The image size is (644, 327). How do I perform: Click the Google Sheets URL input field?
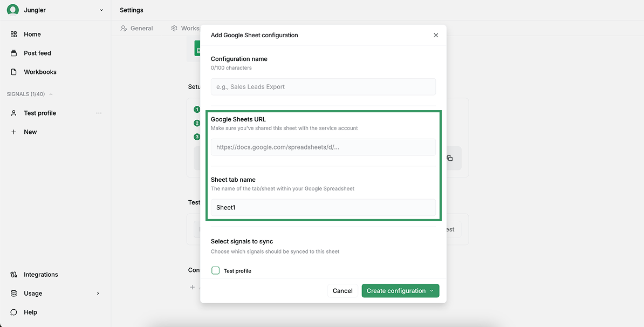coord(323,147)
